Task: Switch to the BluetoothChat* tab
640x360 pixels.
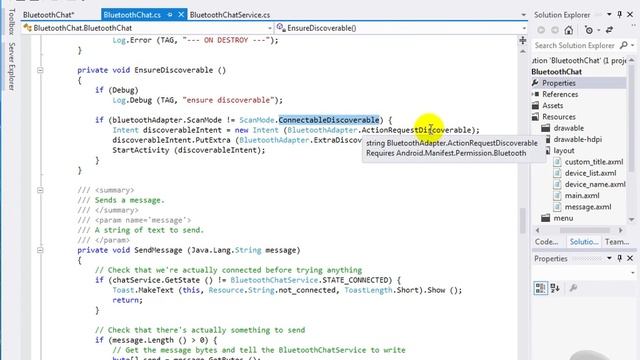Action: point(49,15)
